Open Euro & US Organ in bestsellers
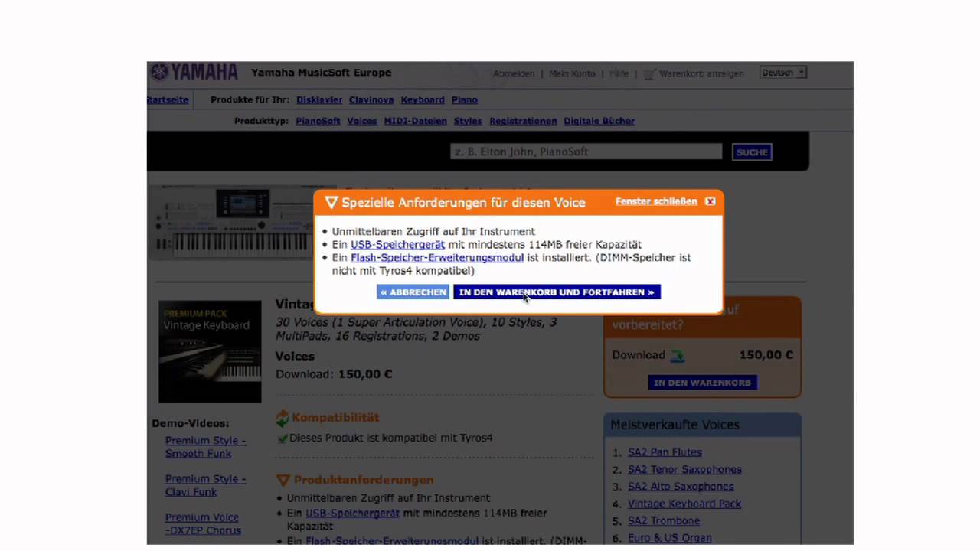The height and width of the screenshot is (551, 980). click(670, 538)
